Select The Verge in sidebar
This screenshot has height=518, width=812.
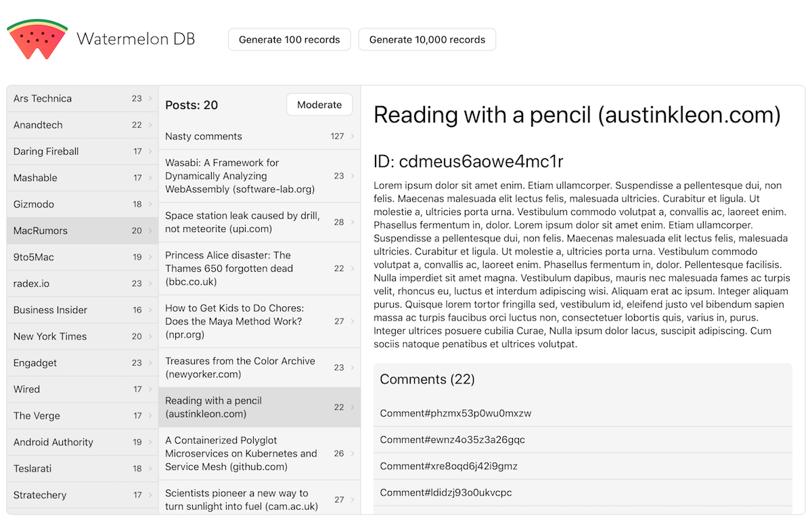point(37,416)
